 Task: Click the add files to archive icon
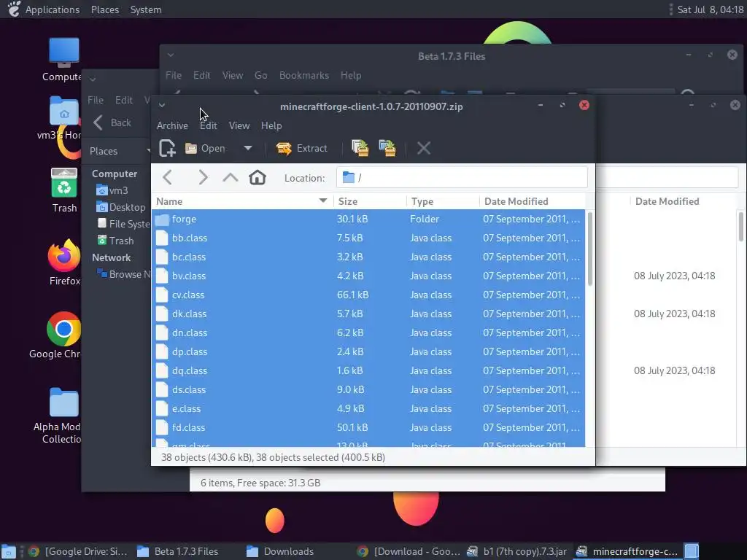click(x=360, y=148)
